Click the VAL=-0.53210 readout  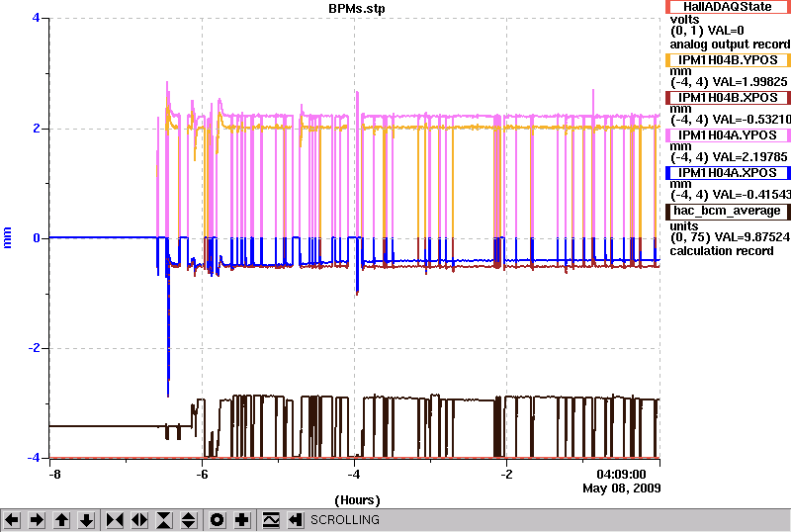click(749, 120)
